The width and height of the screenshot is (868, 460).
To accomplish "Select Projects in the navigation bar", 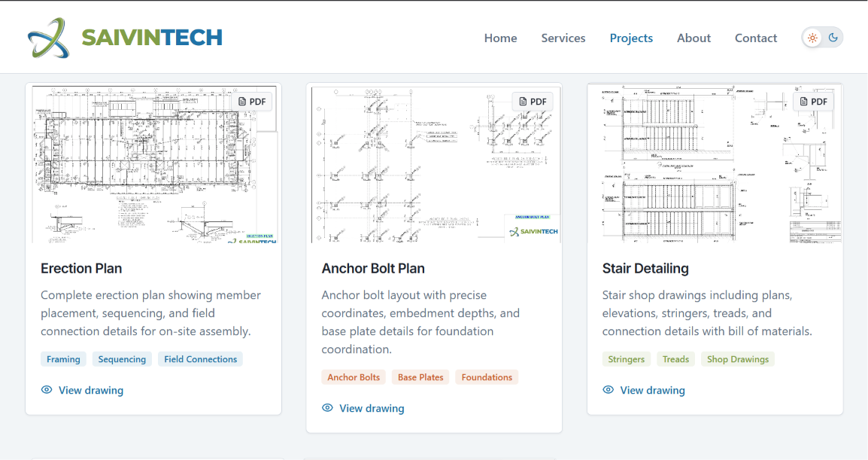I will (631, 38).
